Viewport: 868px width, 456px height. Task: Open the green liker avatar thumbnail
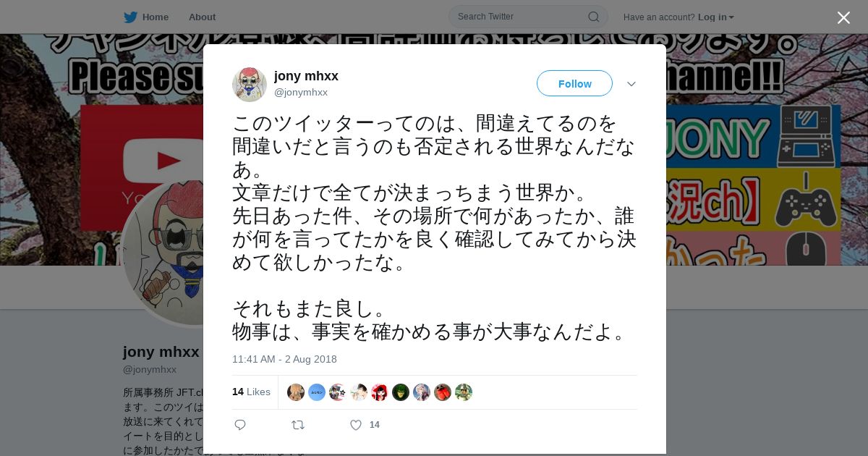(x=401, y=392)
